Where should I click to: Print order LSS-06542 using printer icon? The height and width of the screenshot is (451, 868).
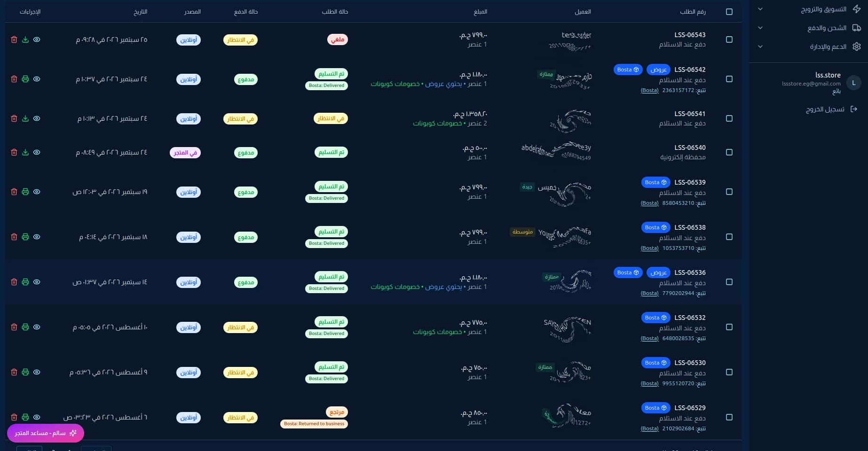click(x=25, y=79)
